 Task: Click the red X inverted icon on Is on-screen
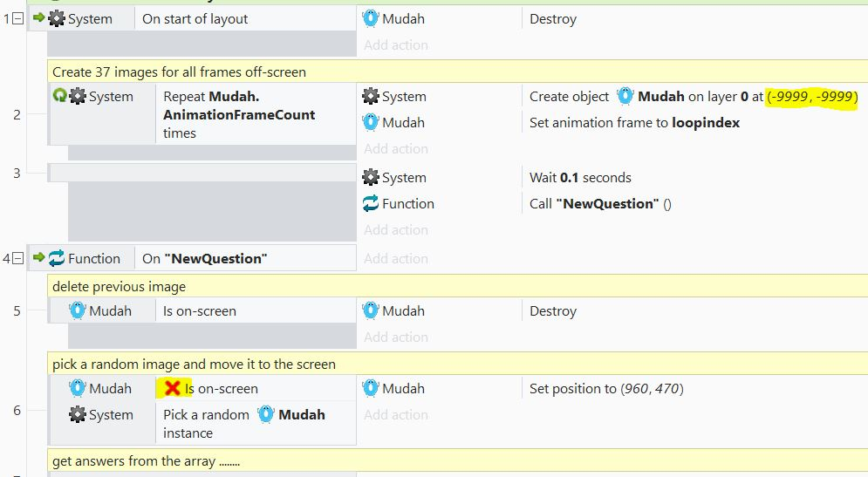click(x=173, y=388)
